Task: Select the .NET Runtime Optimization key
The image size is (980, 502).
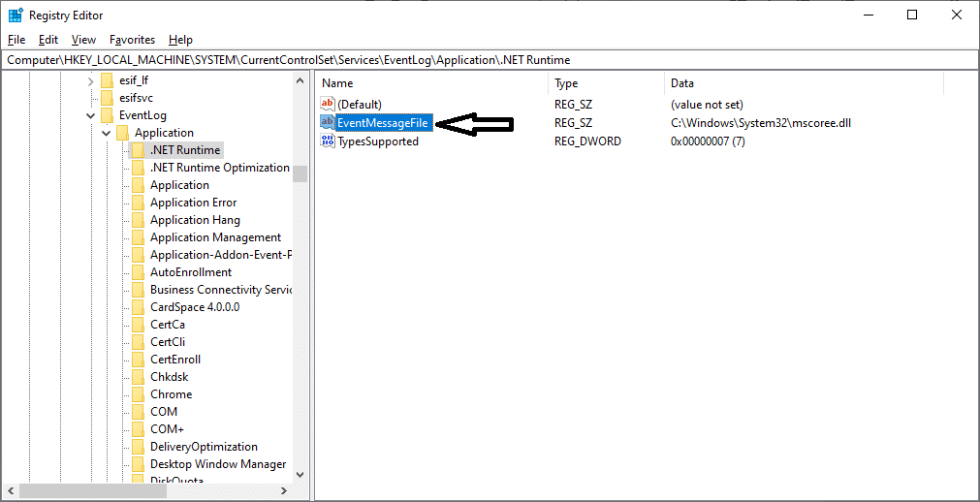Action: [x=219, y=168]
